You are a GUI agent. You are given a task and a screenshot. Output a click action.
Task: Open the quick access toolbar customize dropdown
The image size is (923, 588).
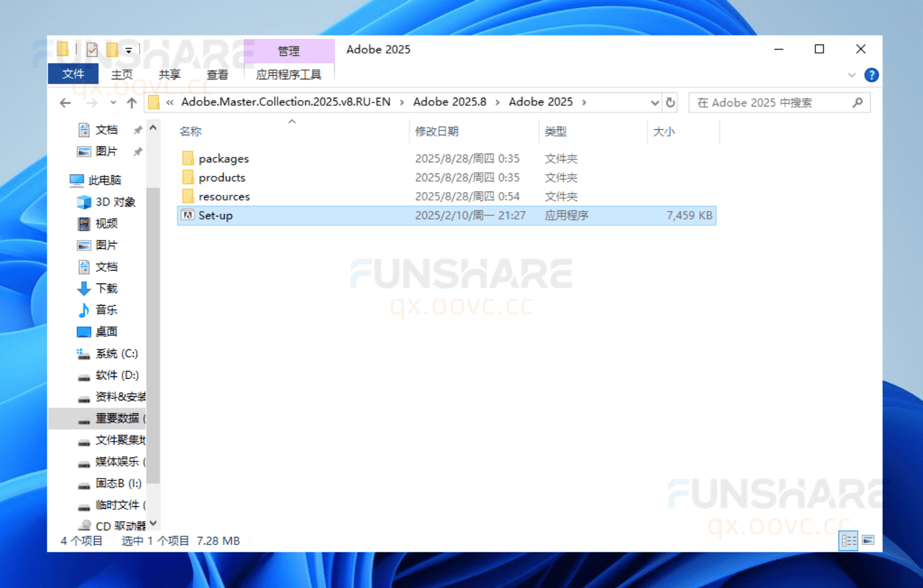(x=128, y=49)
